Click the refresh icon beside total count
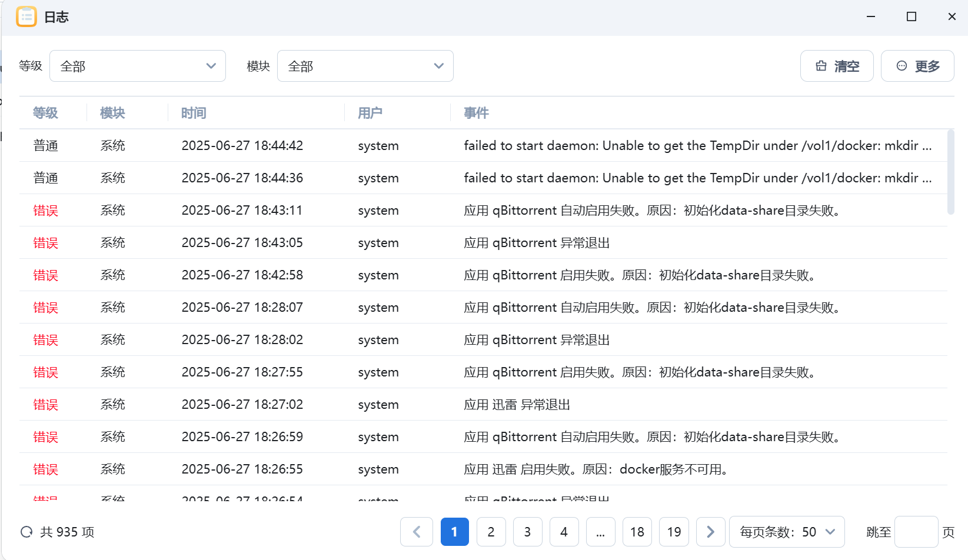 (x=26, y=532)
